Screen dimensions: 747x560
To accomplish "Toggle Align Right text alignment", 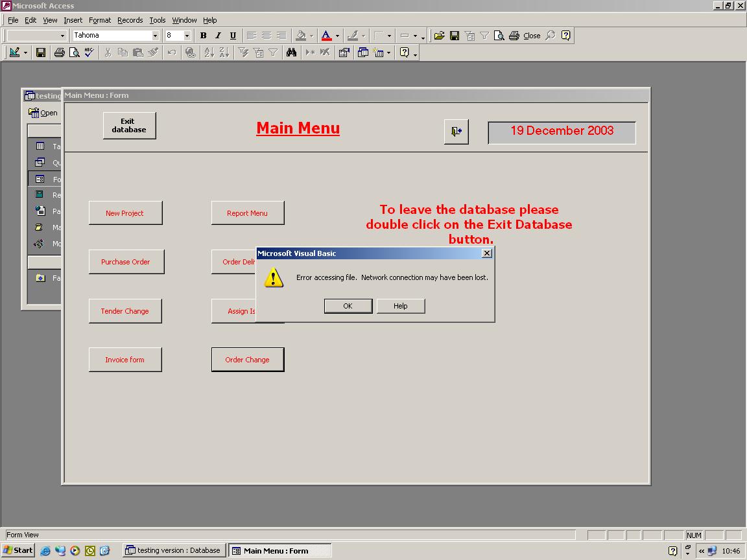I will [281, 35].
